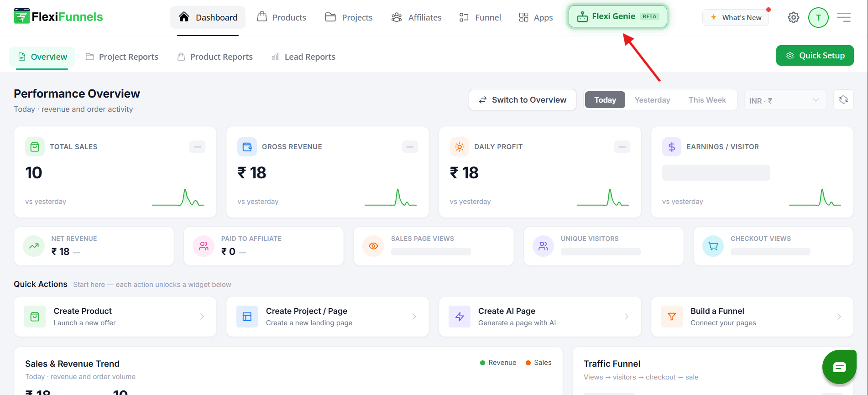
Task: Click the Earnings per Visitor sparkline chart
Action: click(x=815, y=197)
